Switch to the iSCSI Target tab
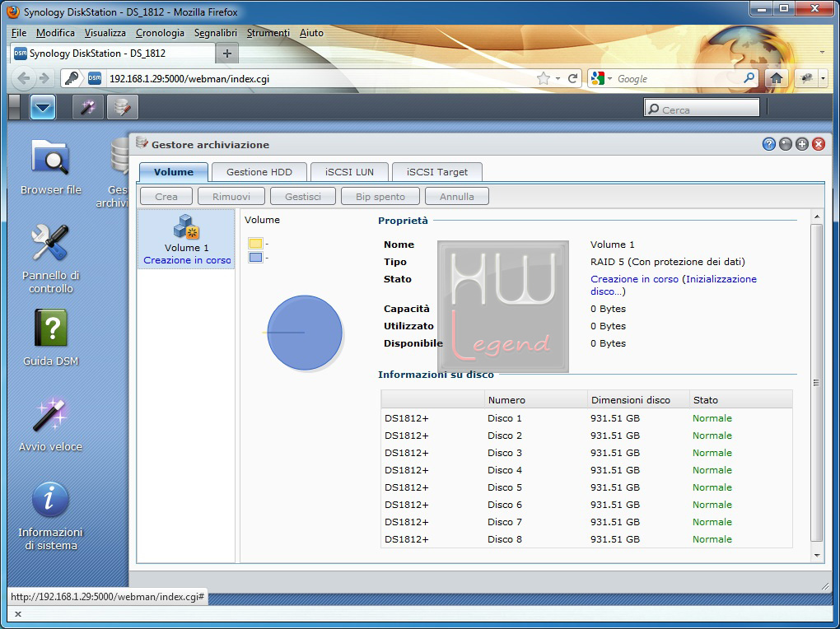The width and height of the screenshot is (840, 629). click(437, 172)
